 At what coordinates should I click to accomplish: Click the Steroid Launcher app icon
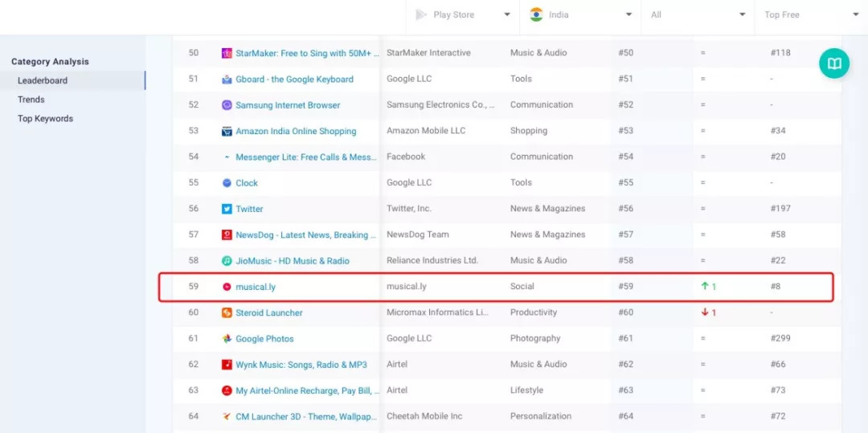point(227,312)
